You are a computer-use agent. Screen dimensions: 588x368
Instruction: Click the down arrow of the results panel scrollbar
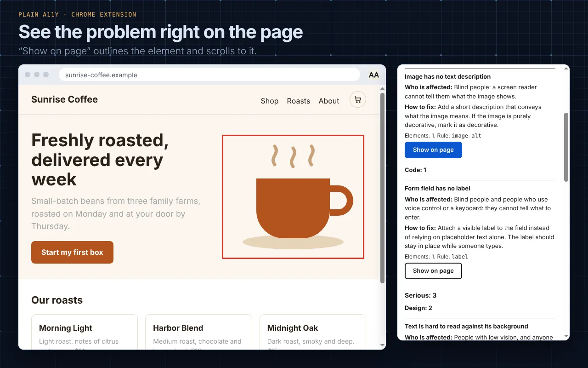(566, 336)
